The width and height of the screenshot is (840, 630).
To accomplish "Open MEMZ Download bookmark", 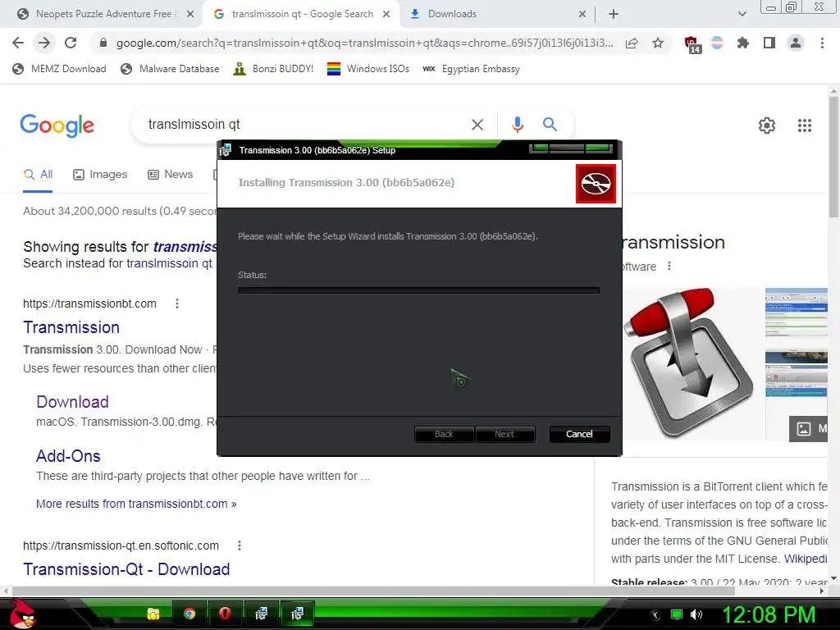I will point(59,69).
